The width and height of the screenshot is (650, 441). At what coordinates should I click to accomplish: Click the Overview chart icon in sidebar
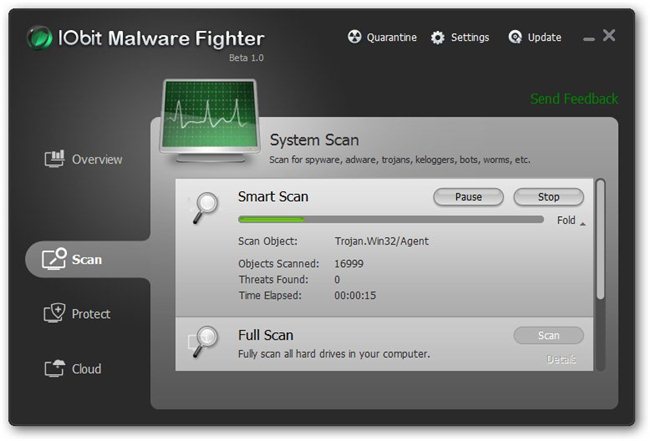(55, 158)
